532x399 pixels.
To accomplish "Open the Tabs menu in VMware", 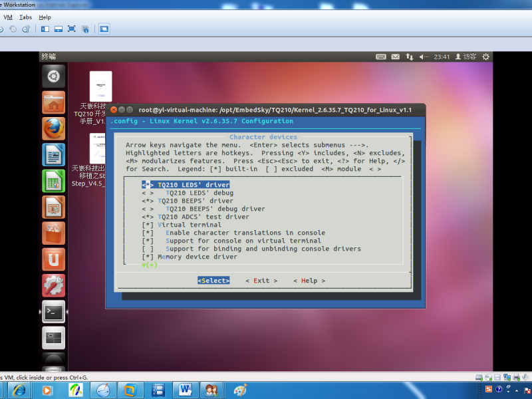I will pyautogui.click(x=25, y=17).
